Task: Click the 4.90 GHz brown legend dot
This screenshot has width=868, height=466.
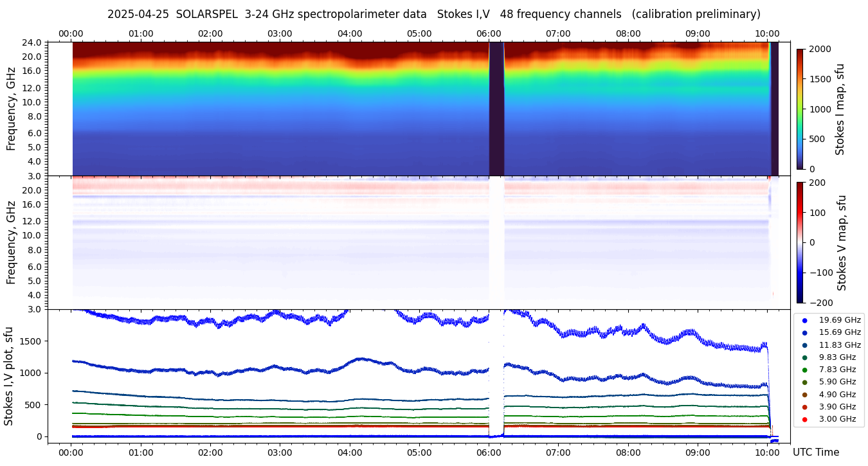Action: click(x=804, y=395)
